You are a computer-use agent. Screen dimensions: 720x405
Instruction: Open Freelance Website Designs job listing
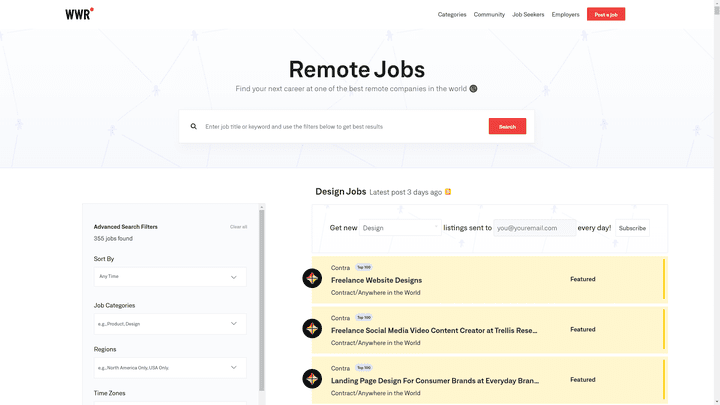(x=377, y=280)
